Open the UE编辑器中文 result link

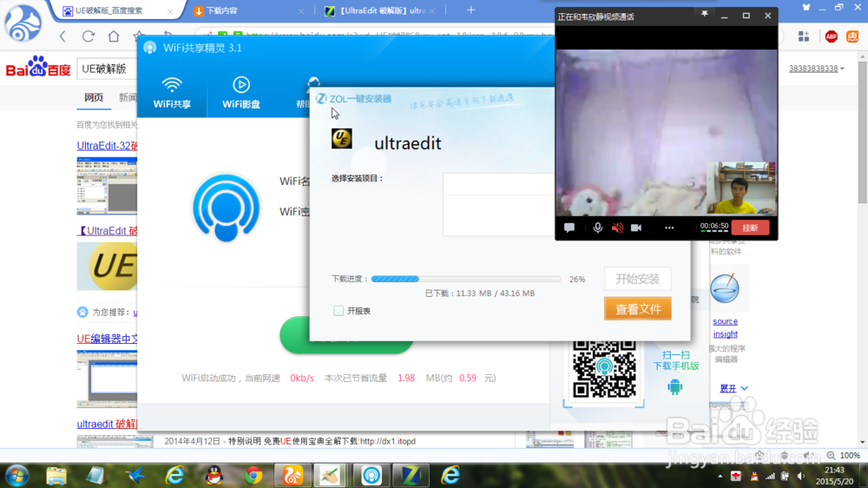(x=107, y=339)
